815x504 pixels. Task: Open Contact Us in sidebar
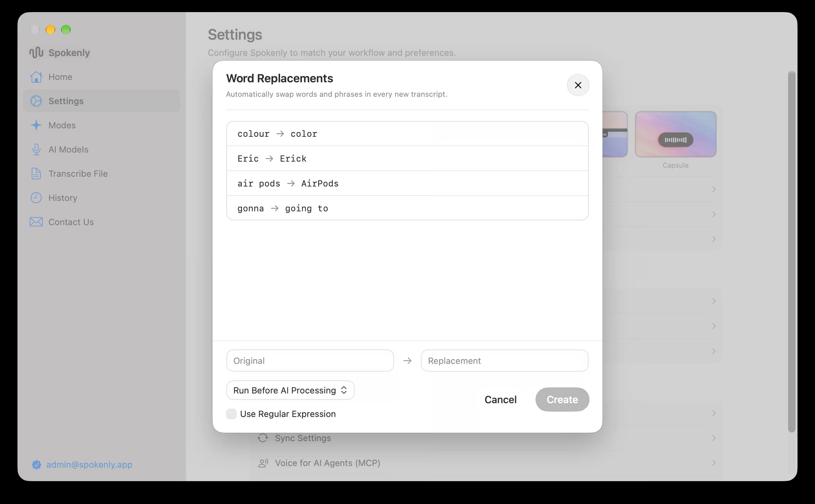coord(102,222)
